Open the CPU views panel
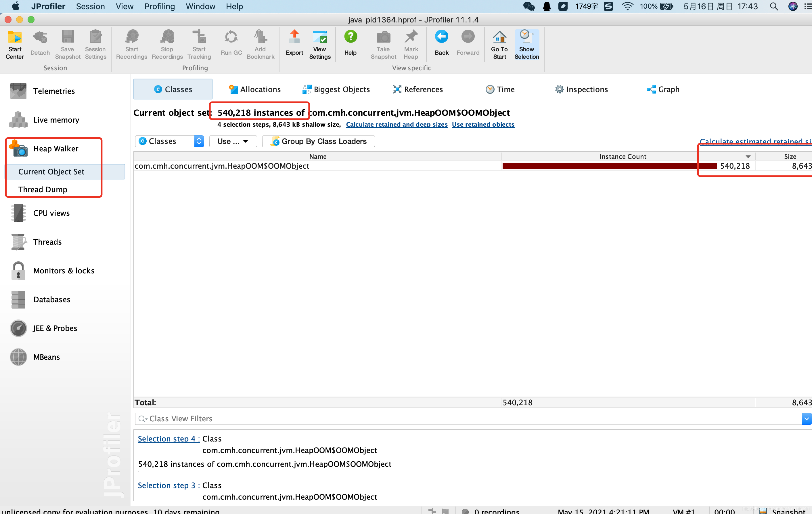This screenshot has width=812, height=514. 51,212
